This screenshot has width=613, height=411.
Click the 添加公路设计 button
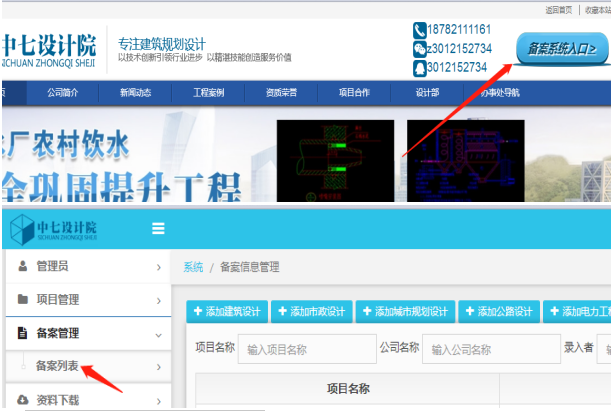[x=499, y=311]
